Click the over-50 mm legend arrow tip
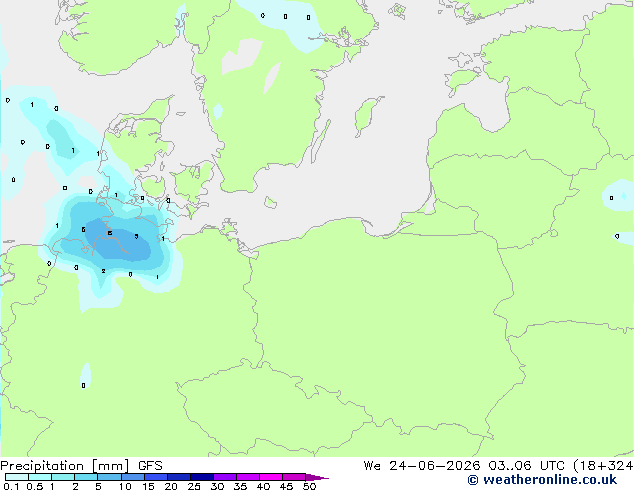The width and height of the screenshot is (634, 490). point(317,477)
